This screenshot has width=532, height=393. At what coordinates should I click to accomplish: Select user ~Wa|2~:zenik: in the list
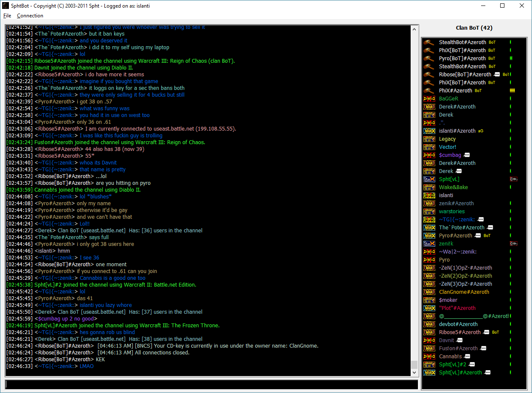pyautogui.click(x=458, y=251)
